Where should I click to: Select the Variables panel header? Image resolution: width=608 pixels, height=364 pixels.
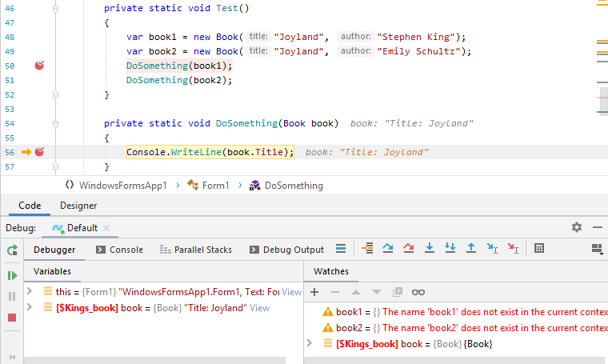tap(52, 271)
